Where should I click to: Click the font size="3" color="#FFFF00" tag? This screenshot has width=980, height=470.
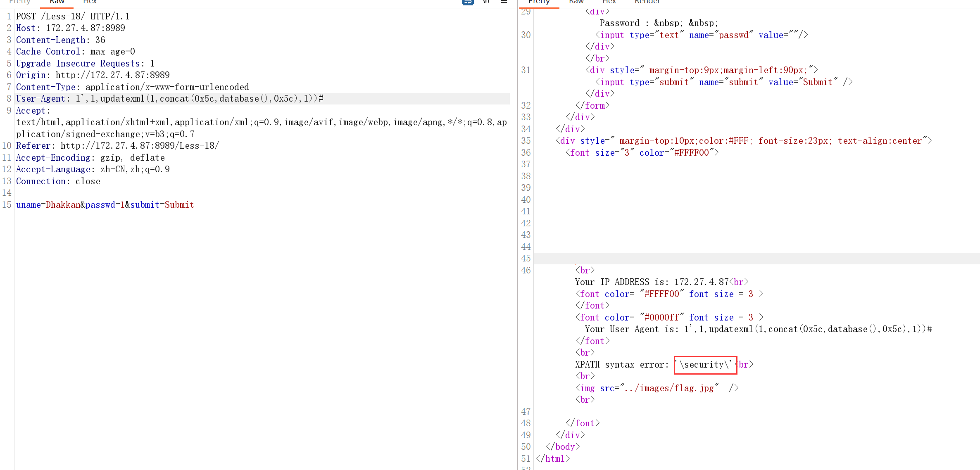coord(642,153)
